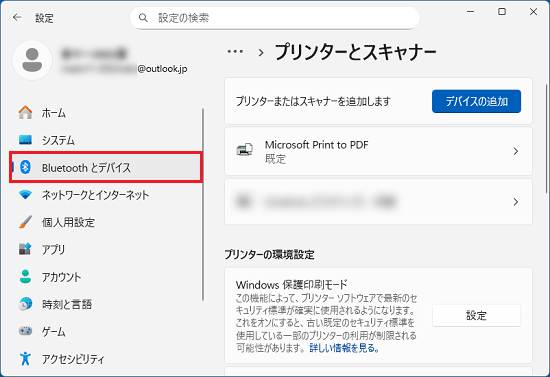Click the デバイスの追加 button
The image size is (550, 377).
coord(476,101)
